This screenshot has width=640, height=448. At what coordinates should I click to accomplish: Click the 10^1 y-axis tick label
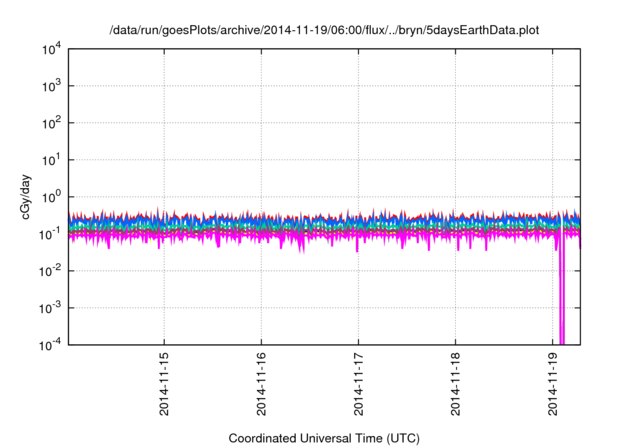51,160
